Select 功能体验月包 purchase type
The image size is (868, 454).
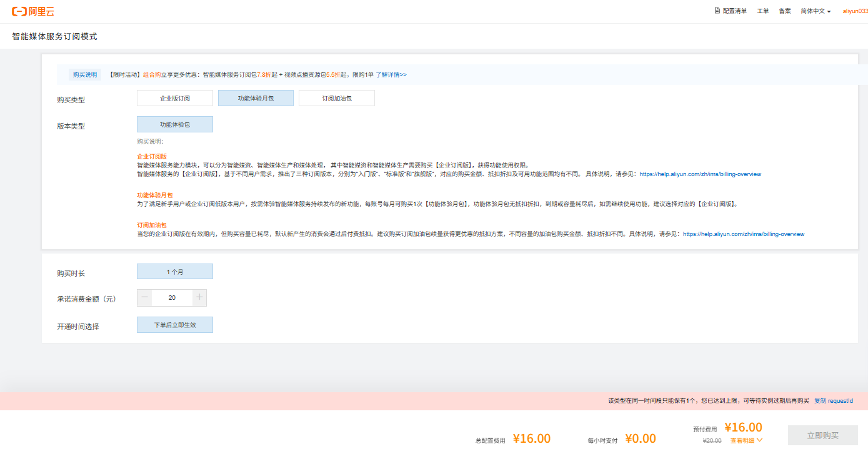pyautogui.click(x=256, y=98)
